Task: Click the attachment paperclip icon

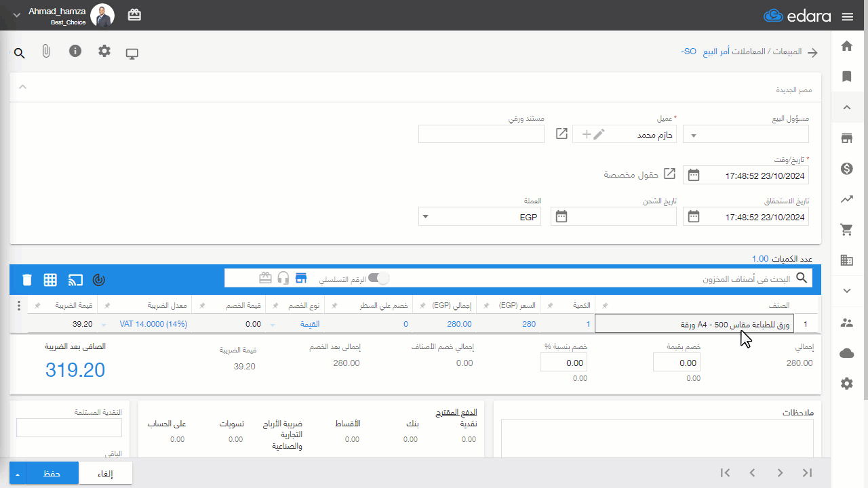Action: (x=46, y=51)
